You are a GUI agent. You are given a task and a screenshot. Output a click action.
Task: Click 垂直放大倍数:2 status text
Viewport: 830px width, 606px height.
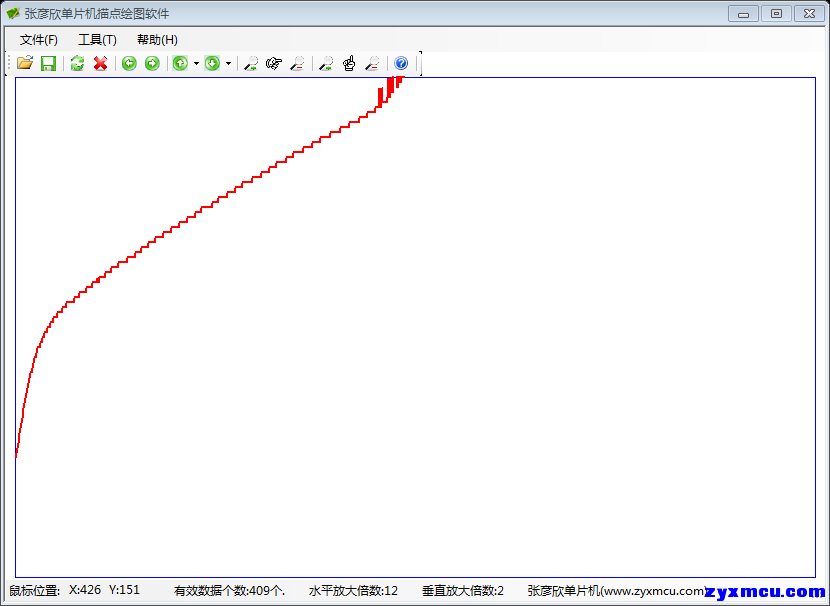463,591
